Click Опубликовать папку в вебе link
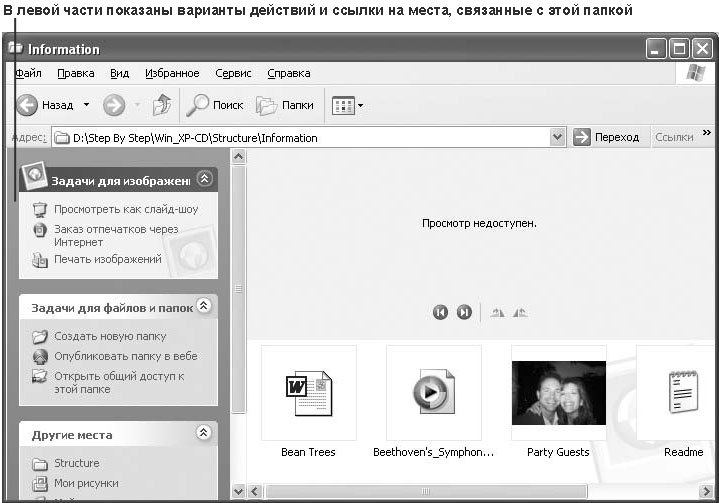719x503 pixels. 126,356
